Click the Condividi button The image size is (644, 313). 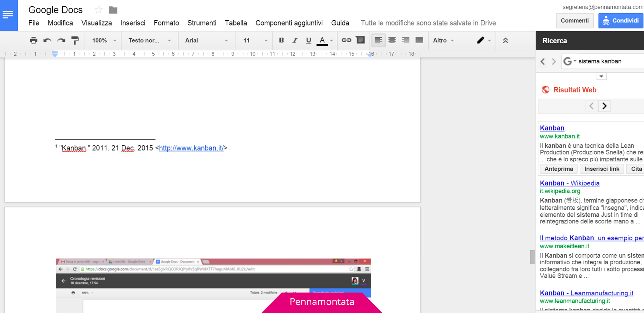(621, 20)
